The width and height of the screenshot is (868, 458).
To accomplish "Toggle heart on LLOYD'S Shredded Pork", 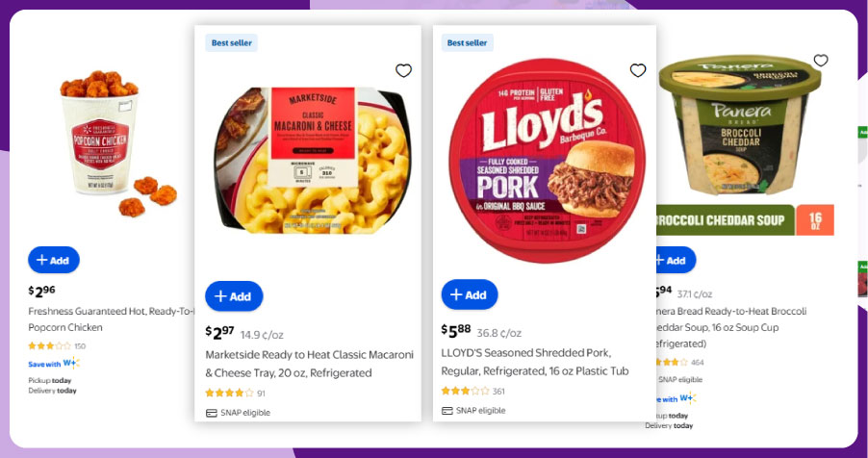I will point(638,70).
